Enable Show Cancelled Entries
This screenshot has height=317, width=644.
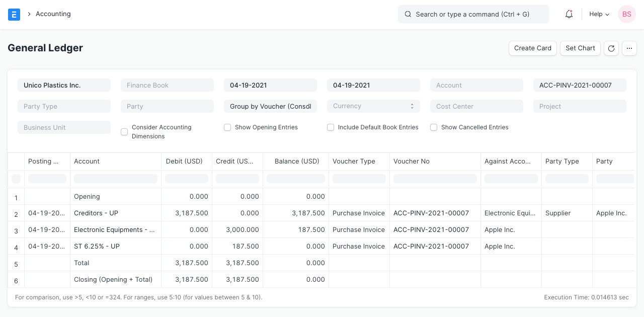(x=434, y=127)
